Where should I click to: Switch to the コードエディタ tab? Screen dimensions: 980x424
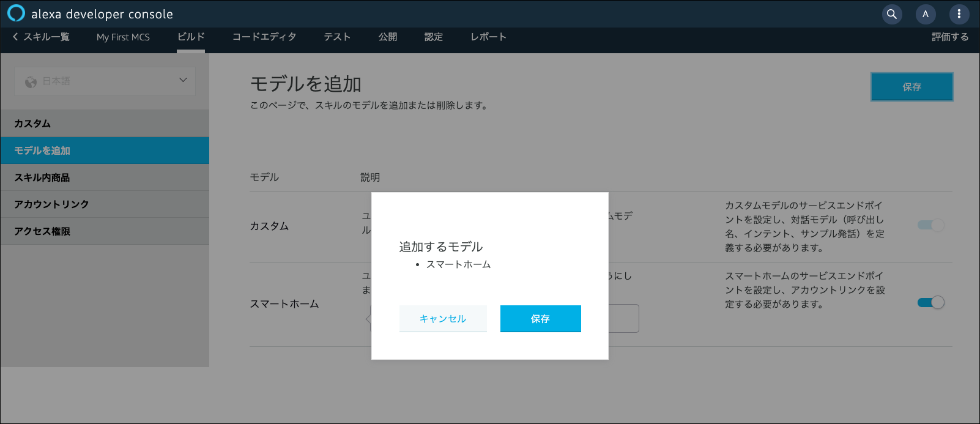click(x=264, y=37)
